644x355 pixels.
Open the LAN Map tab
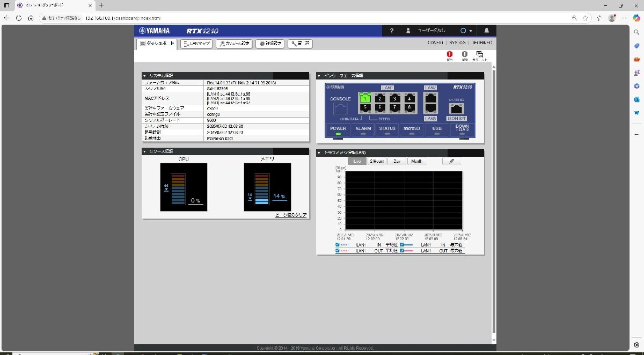coord(196,44)
